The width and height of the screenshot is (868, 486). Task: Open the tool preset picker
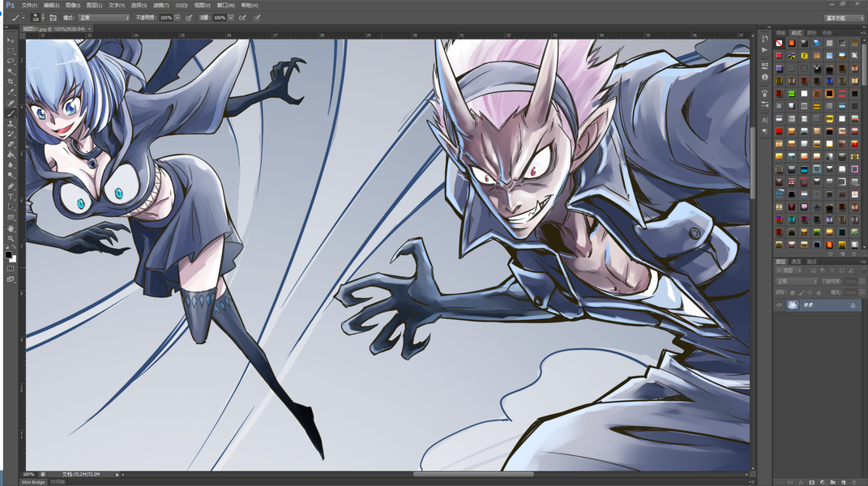pos(17,18)
